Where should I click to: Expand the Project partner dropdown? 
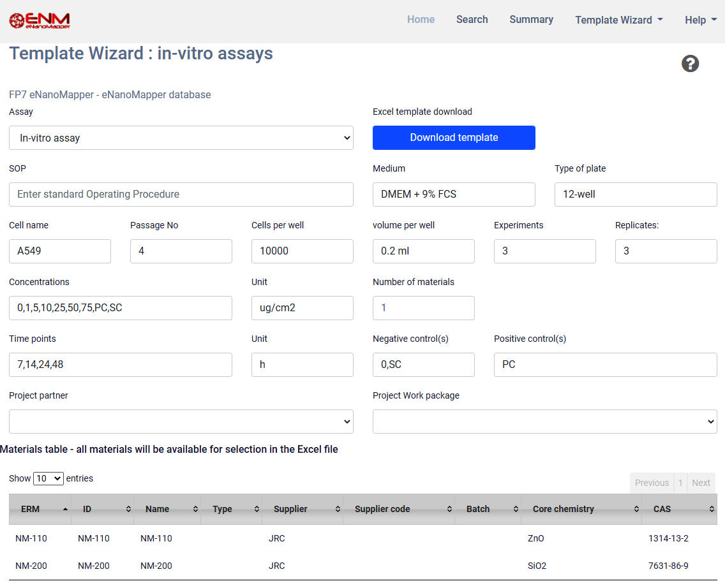pos(181,422)
